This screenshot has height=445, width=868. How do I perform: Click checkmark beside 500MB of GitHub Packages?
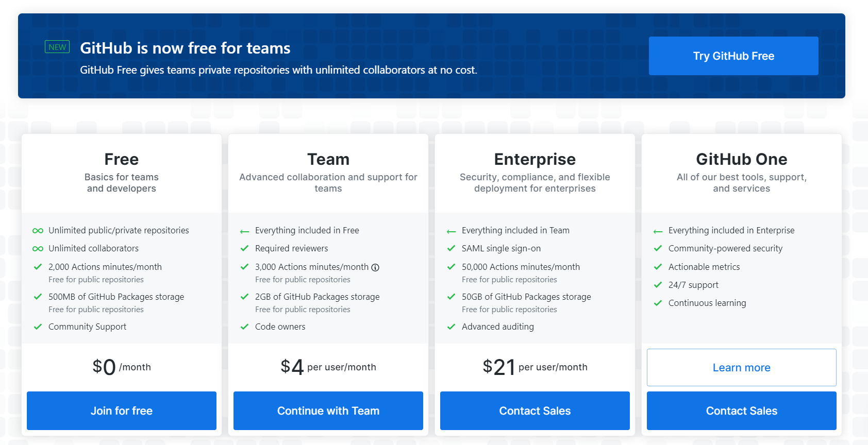(38, 297)
